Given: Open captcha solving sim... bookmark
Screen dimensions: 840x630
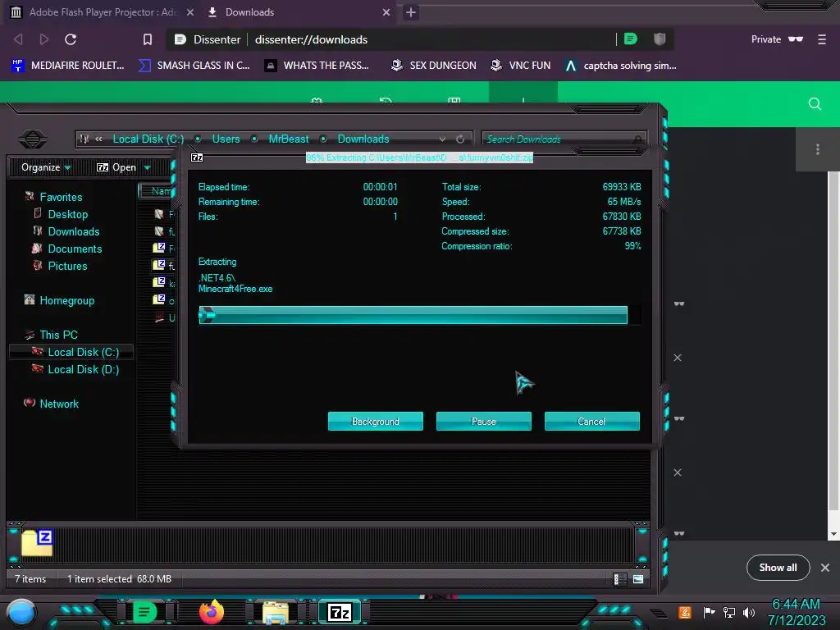Looking at the screenshot, I should (622, 66).
